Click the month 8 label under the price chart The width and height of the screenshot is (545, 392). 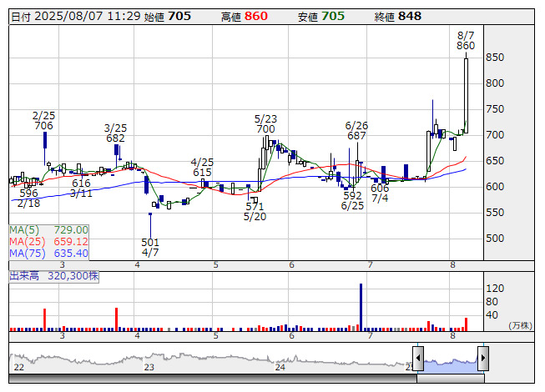point(452,265)
